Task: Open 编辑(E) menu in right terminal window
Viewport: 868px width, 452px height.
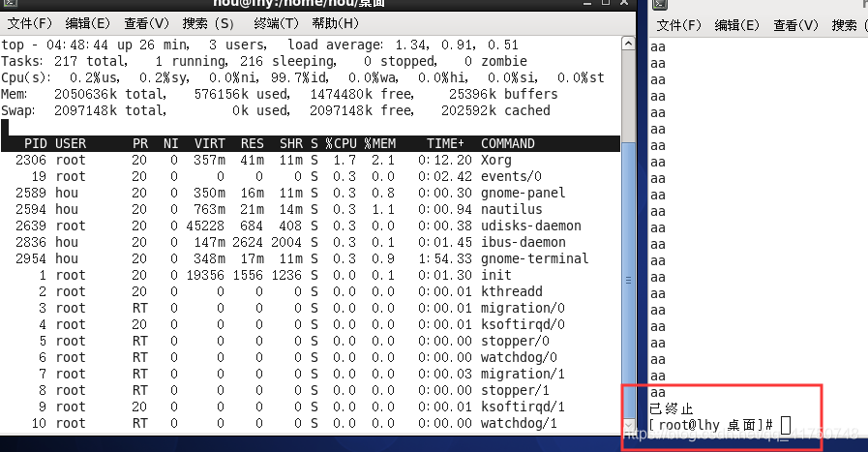Action: tap(736, 25)
